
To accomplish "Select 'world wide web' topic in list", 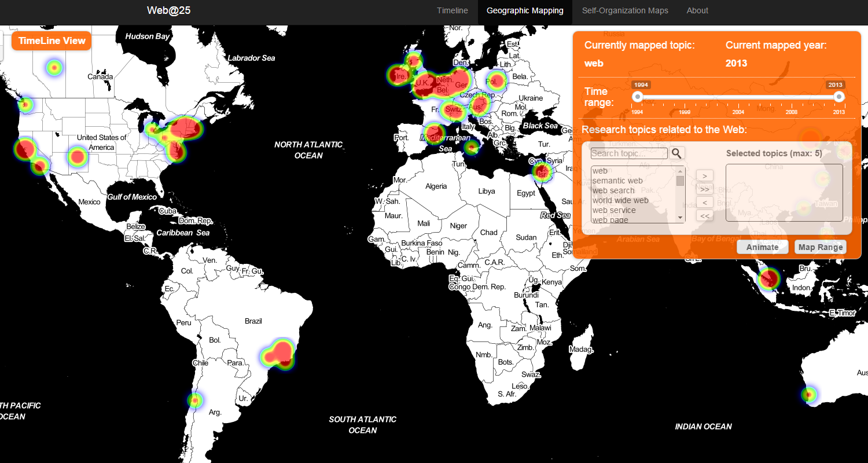I will pyautogui.click(x=620, y=200).
